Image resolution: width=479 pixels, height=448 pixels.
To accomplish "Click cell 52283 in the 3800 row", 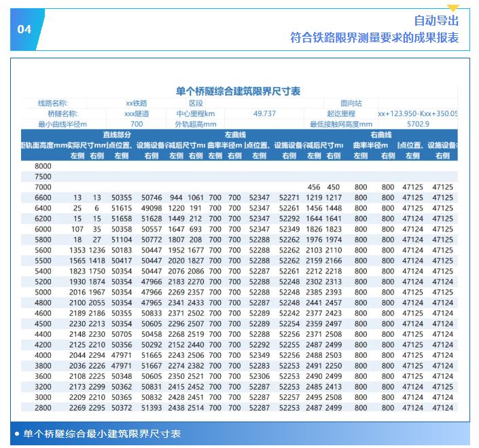I will [x=260, y=366].
